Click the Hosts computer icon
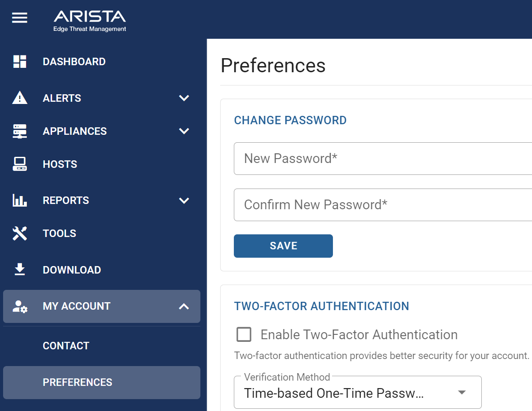This screenshot has height=411, width=532. point(20,164)
